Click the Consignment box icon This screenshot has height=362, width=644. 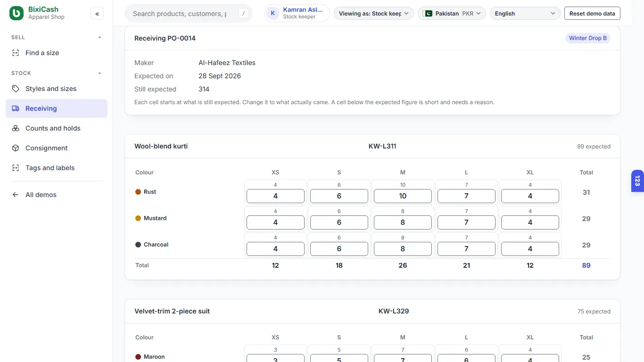tap(16, 148)
